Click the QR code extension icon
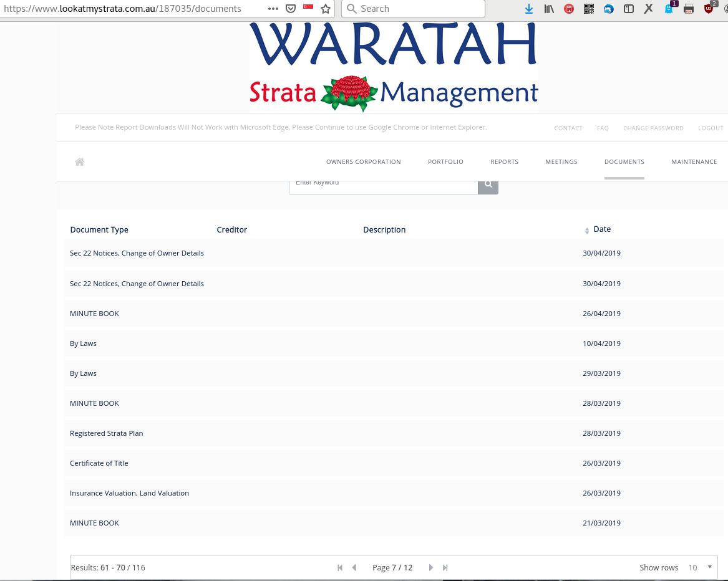Viewport: 728px width, 581px height. (x=589, y=8)
